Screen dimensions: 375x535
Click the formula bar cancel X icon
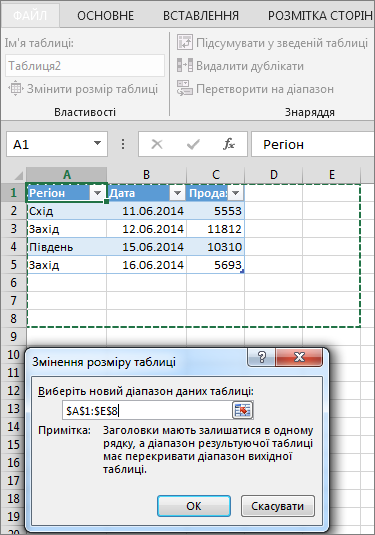(157, 144)
